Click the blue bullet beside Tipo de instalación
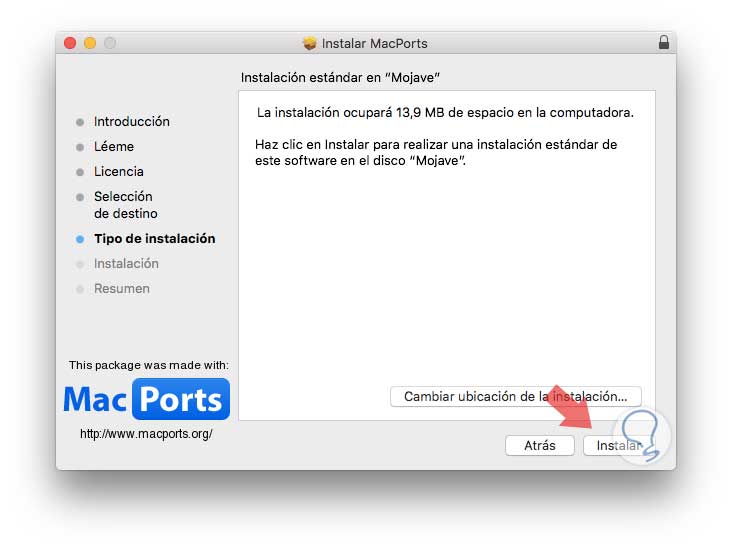Viewport: 732px width, 550px height. click(x=80, y=239)
